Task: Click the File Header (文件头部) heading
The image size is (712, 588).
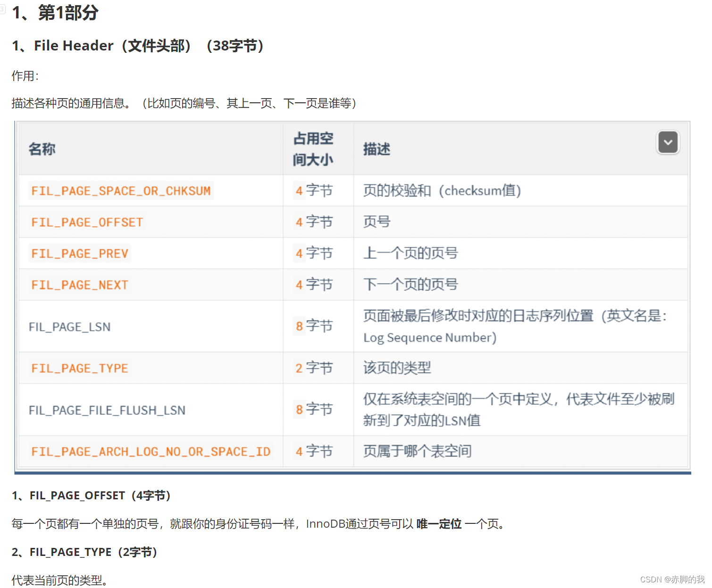Action: 138,46
